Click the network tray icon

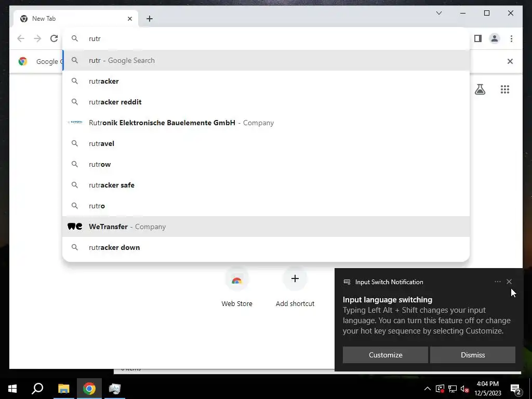[x=453, y=389]
